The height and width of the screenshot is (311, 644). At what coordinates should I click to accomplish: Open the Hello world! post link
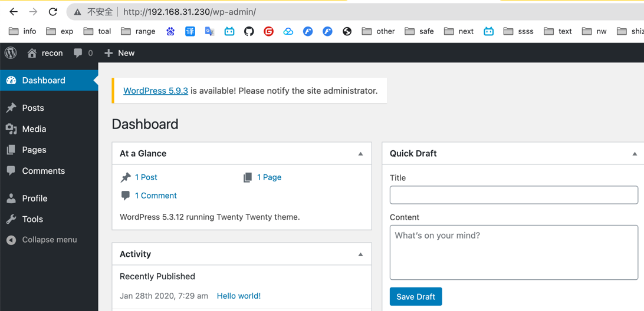coord(238,296)
